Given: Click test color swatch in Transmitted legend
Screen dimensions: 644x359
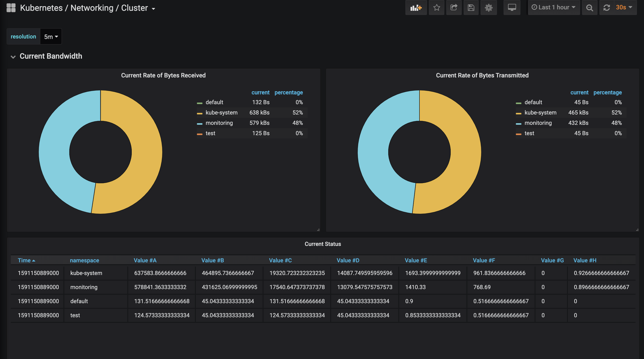Looking at the screenshot, I should (519, 134).
